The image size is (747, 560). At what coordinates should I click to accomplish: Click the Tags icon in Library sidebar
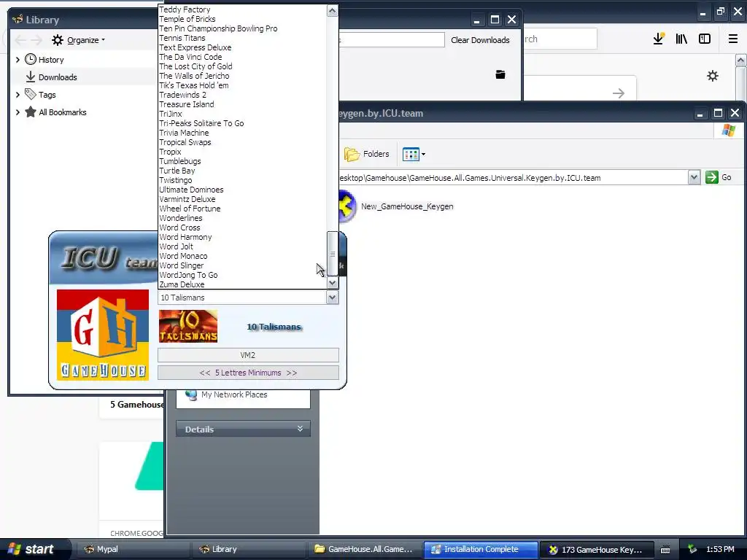click(x=31, y=94)
